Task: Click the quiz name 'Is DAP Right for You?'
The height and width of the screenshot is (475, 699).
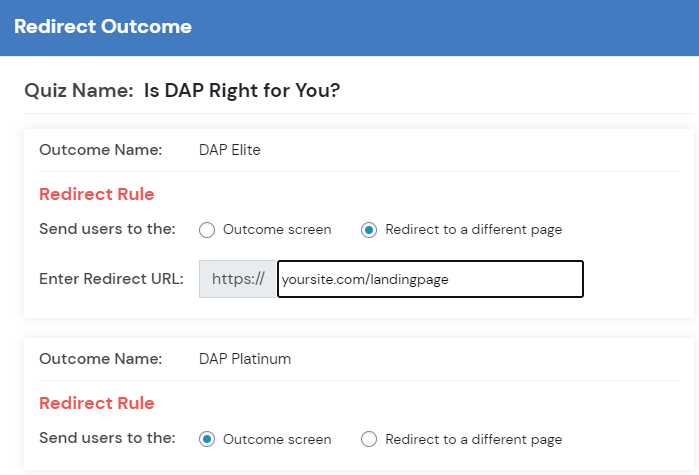Action: tap(242, 90)
